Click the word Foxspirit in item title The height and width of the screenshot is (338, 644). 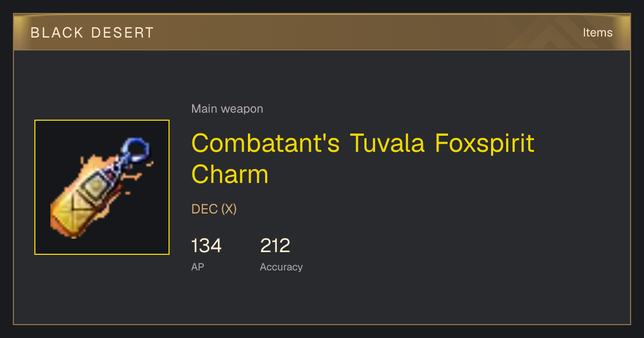click(485, 144)
